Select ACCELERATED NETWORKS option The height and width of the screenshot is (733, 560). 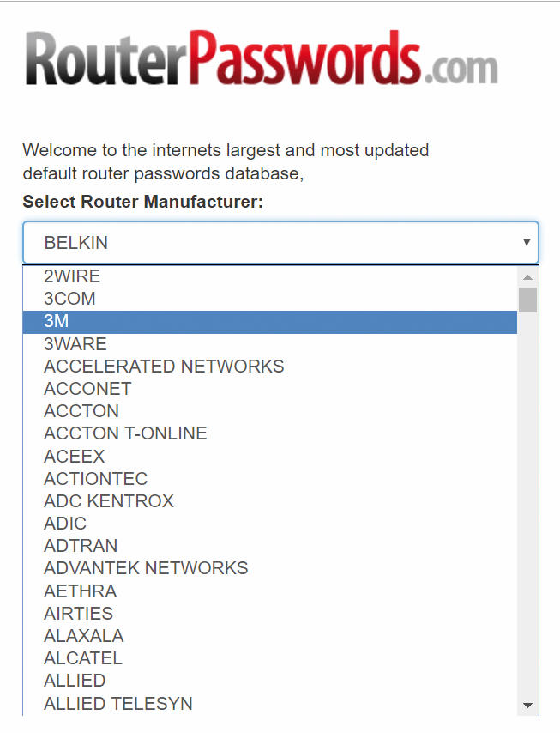[270, 366]
